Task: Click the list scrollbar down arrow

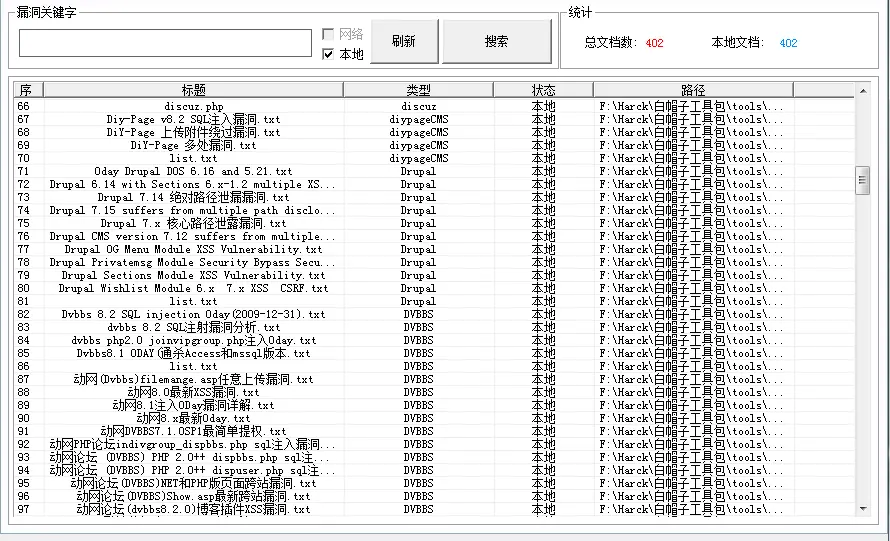Action: [x=863, y=509]
